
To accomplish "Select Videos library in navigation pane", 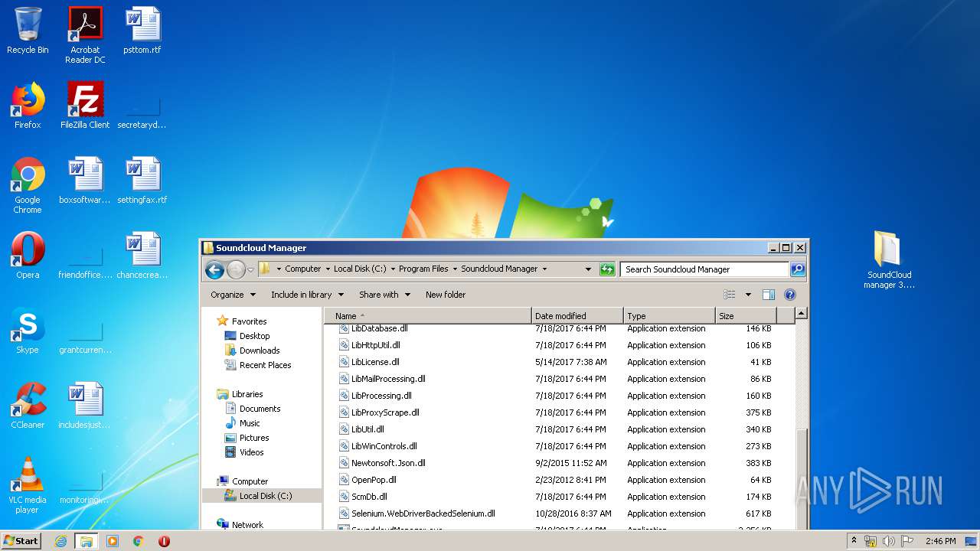I will tap(251, 452).
